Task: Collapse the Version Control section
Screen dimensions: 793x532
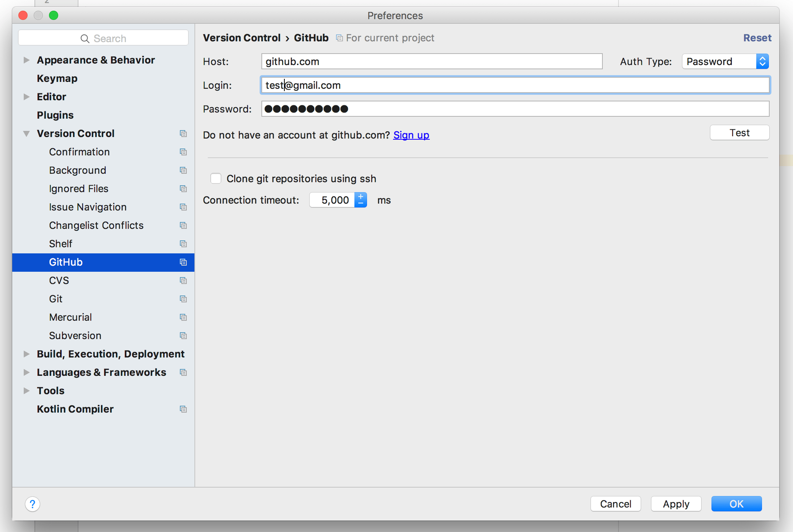Action: point(26,133)
